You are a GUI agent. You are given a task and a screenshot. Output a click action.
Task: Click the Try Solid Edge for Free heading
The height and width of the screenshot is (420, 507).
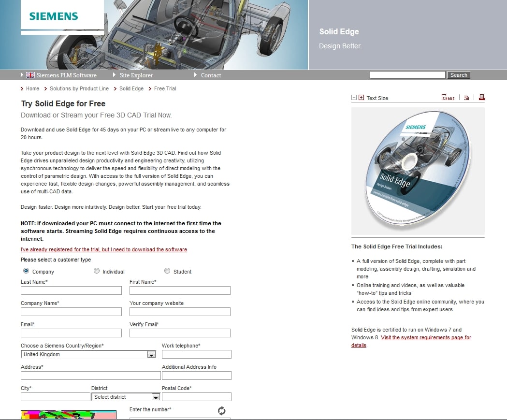point(63,103)
